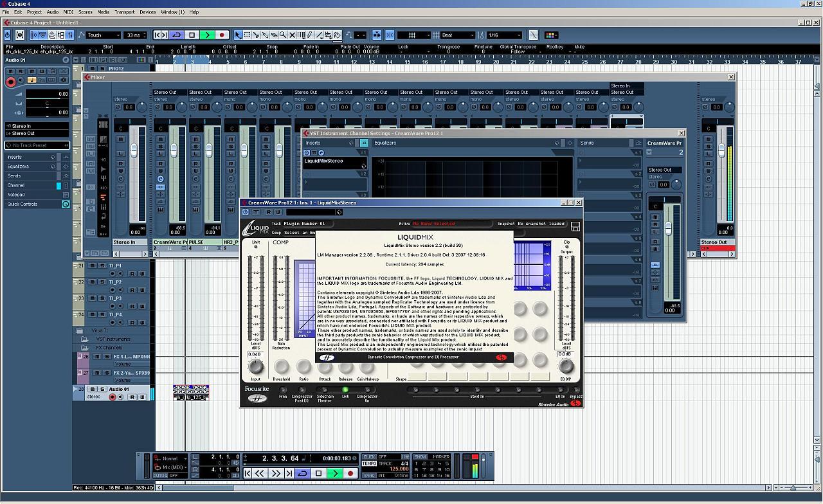Pick the Zoom magnifier tool
This screenshot has height=504, width=823.
pyautogui.click(x=283, y=35)
